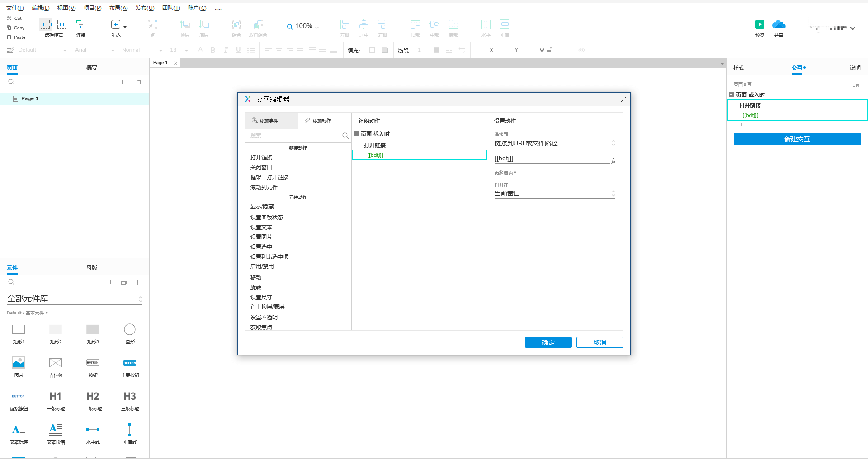Viewport: 868px width, 459px height.
Task: Click the add folder icon in pages panel
Action: [138, 82]
